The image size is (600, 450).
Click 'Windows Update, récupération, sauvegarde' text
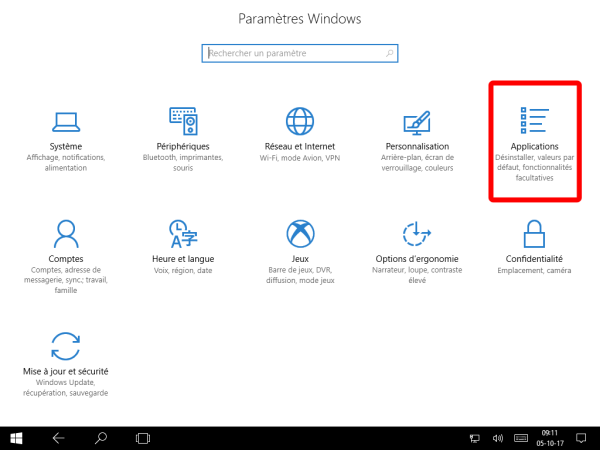[x=66, y=388]
